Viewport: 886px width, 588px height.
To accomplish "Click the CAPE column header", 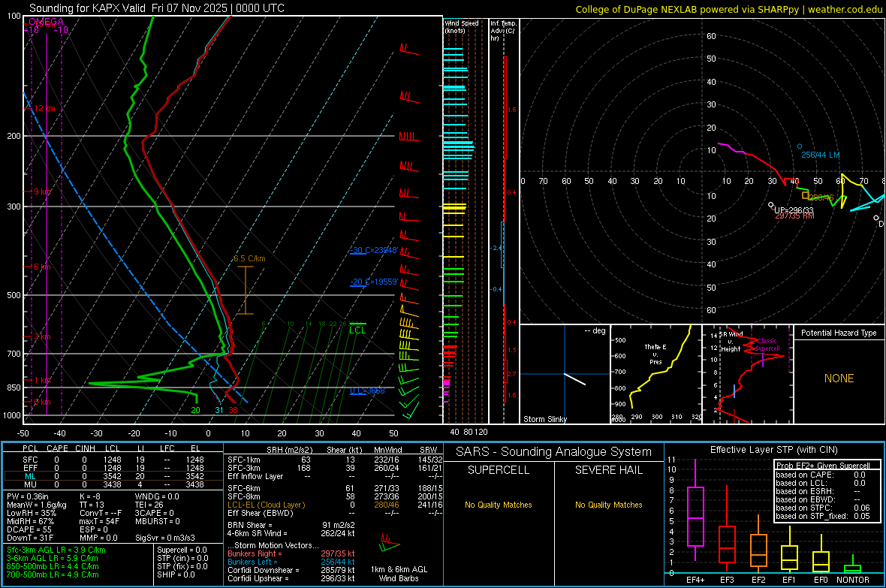I will 57,448.
